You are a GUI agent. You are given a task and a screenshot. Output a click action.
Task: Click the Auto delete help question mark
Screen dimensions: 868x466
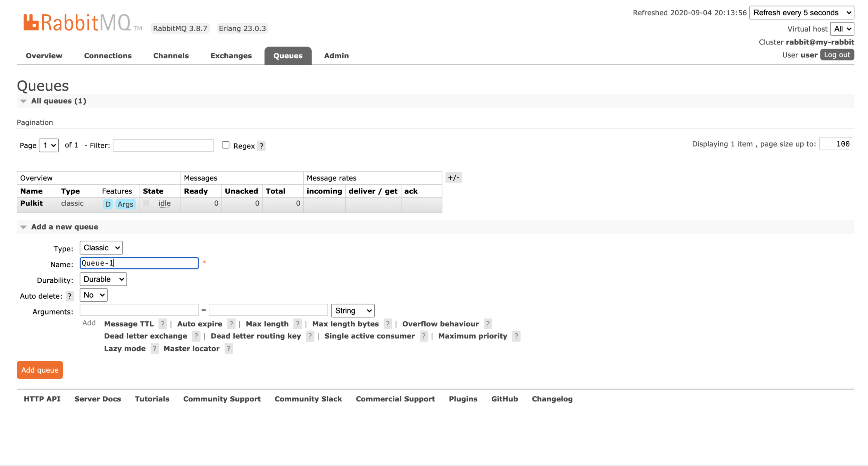point(69,296)
